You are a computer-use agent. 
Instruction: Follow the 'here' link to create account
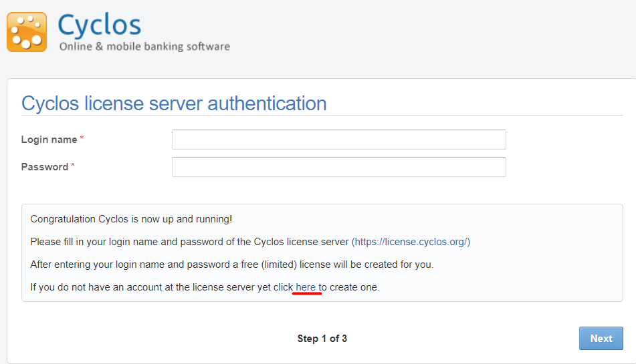(306, 287)
